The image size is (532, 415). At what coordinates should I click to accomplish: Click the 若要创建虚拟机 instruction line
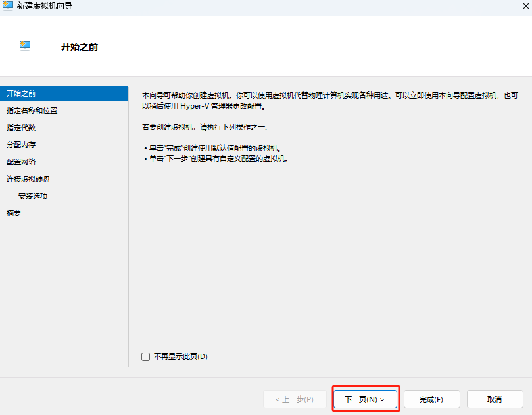(x=205, y=127)
